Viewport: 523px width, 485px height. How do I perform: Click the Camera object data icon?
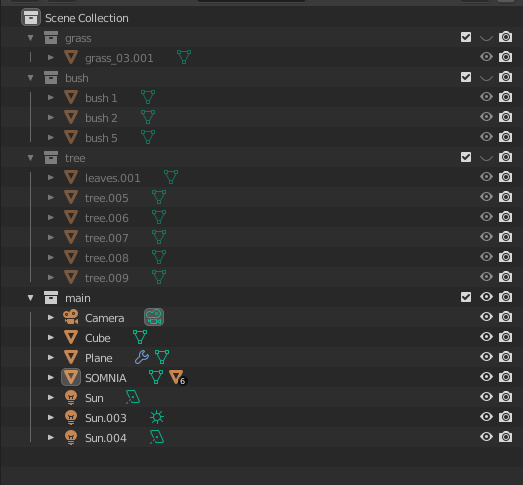point(154,317)
